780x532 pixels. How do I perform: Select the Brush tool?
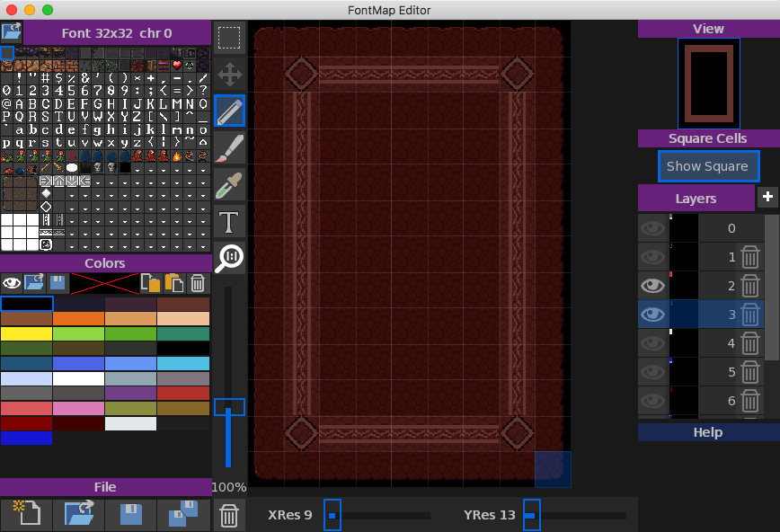229,147
